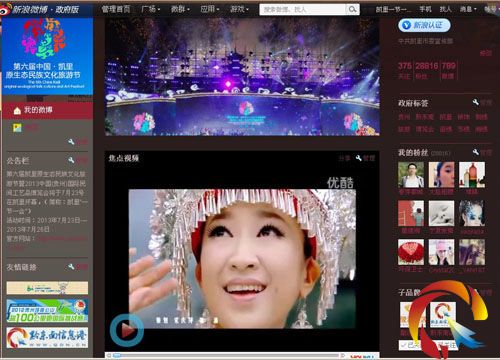
Task: Click the home icon beside 我的微博
Action: tap(17, 111)
